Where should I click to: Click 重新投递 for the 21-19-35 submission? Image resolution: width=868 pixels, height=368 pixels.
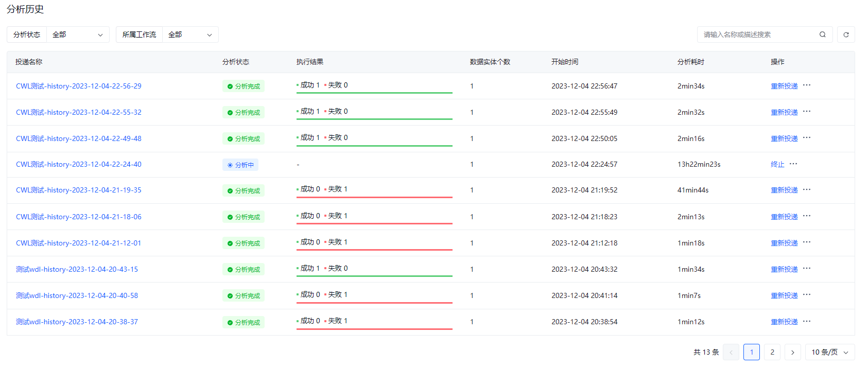784,190
